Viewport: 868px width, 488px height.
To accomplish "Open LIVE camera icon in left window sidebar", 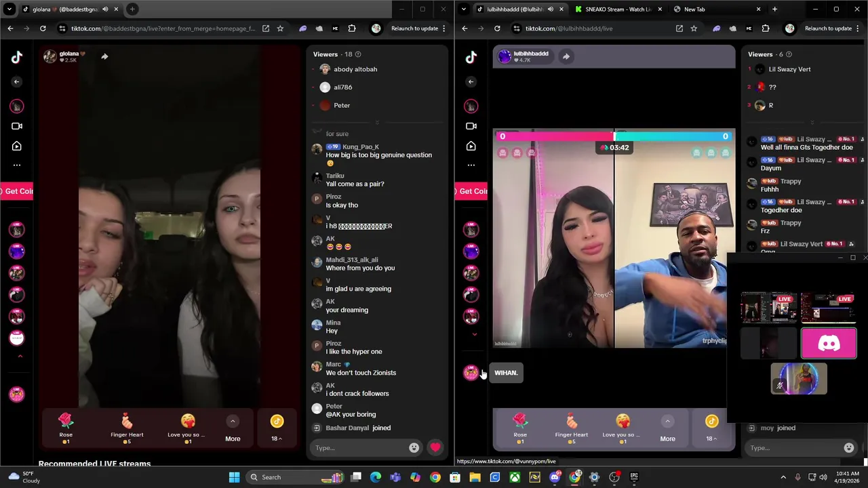I will [17, 126].
